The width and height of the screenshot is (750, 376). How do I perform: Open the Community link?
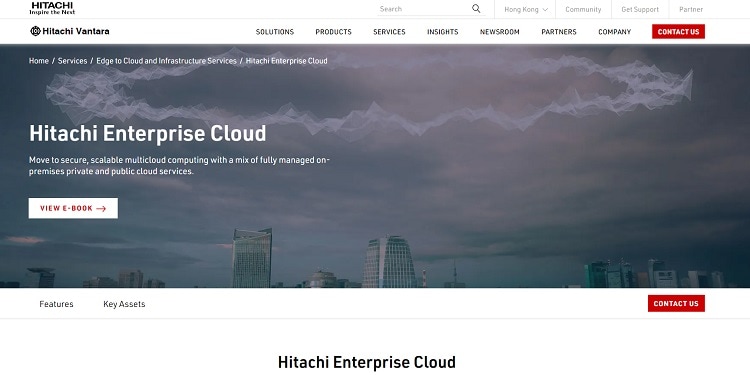[583, 9]
